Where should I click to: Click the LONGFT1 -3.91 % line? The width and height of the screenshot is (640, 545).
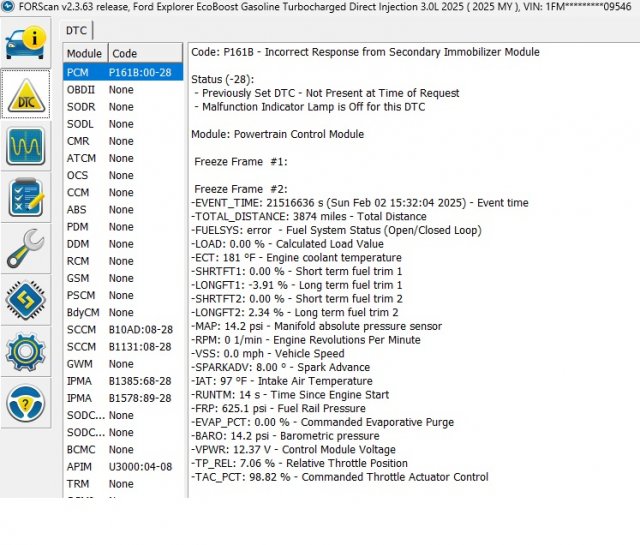tap(297, 285)
